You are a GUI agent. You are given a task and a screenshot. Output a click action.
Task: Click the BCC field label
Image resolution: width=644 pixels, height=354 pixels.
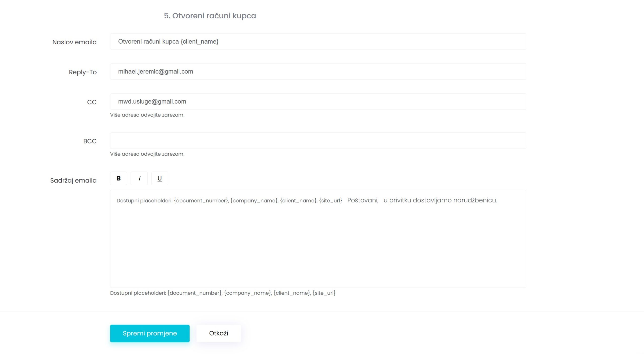tap(90, 141)
